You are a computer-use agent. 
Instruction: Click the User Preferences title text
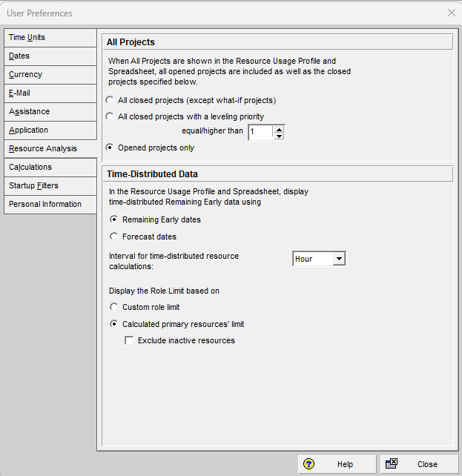39,13
